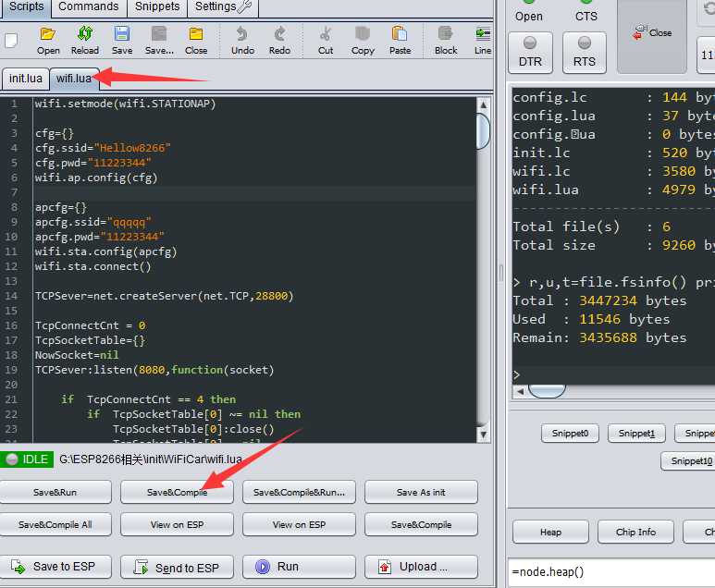This screenshot has height=588, width=715.
Task: Select the wifi.lua file tab
Action: pos(73,79)
